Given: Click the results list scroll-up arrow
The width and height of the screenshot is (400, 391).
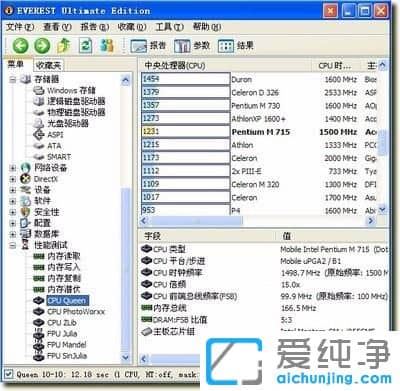Looking at the screenshot, I should click(x=382, y=65).
